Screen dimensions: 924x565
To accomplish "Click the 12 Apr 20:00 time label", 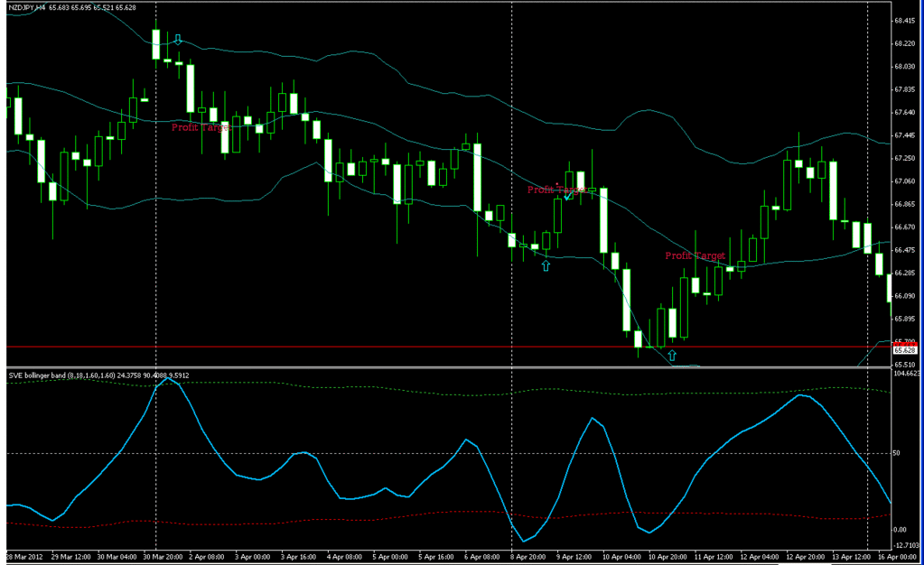I will (805, 557).
